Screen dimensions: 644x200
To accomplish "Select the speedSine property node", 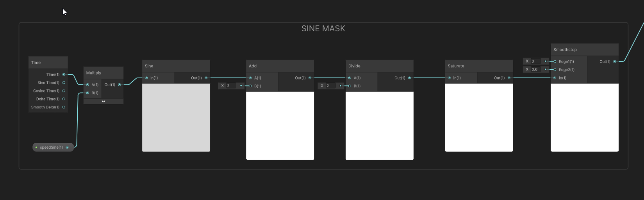I will coord(51,148).
